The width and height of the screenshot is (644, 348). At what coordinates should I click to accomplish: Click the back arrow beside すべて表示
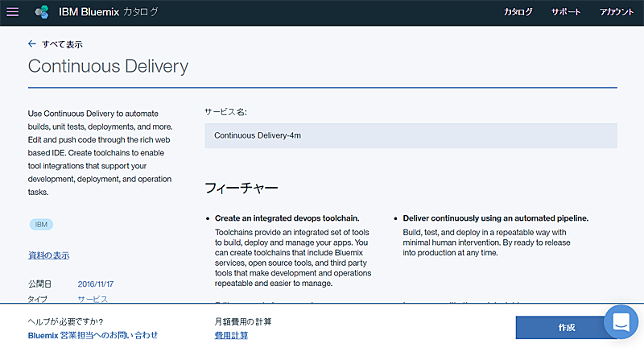[32, 43]
